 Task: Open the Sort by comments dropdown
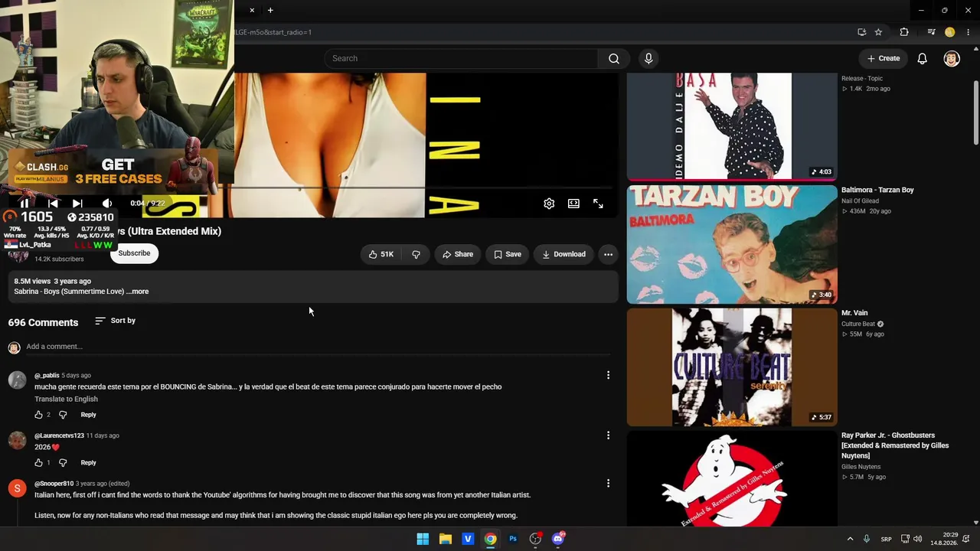(x=115, y=321)
